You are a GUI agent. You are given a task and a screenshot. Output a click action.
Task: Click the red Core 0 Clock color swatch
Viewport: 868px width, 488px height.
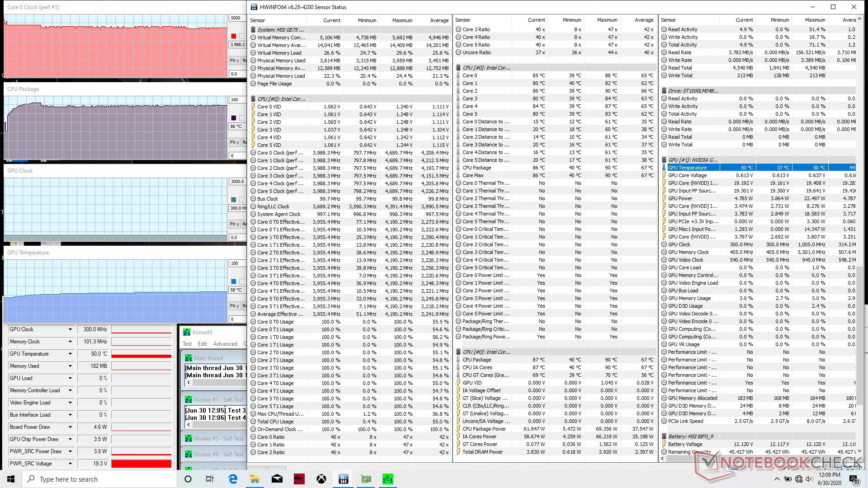coord(234,36)
